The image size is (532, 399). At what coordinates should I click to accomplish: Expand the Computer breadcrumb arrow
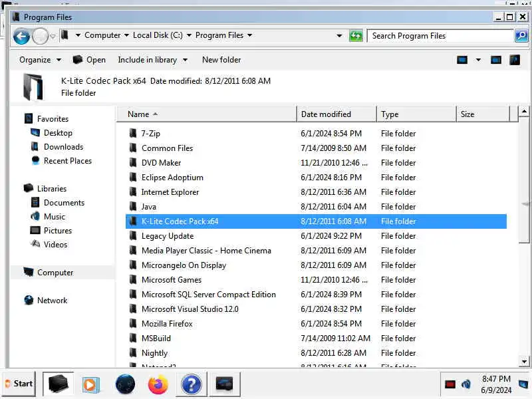coord(126,35)
